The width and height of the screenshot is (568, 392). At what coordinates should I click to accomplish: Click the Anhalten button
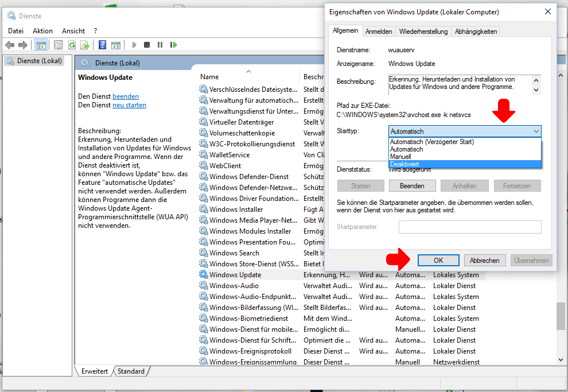pos(464,186)
